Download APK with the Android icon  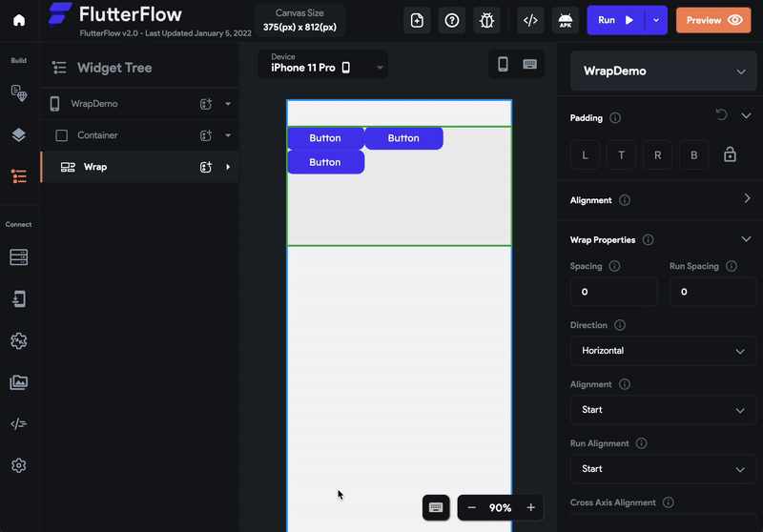coord(566,20)
